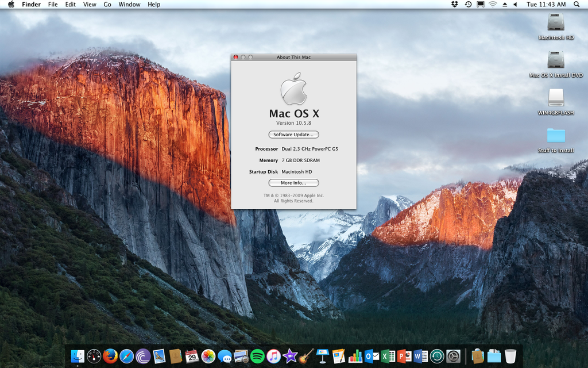Click the Dropbox menu bar icon
Image resolution: width=588 pixels, height=368 pixels.
click(455, 4)
